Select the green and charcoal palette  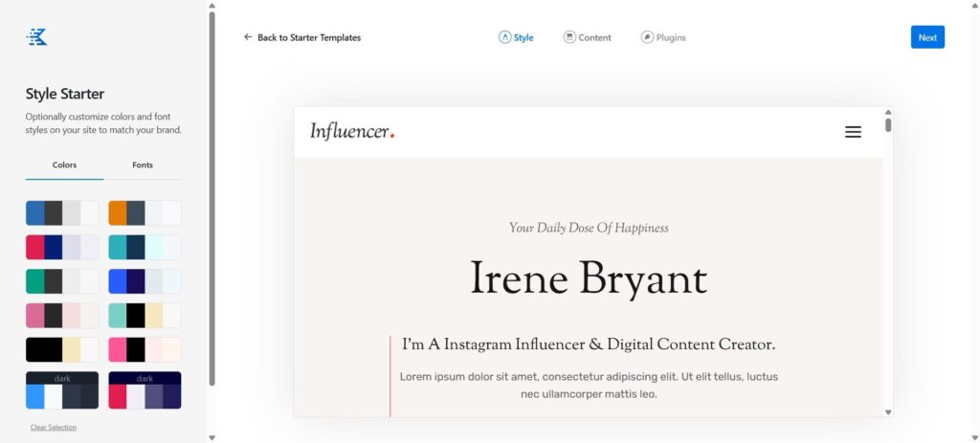[62, 281]
